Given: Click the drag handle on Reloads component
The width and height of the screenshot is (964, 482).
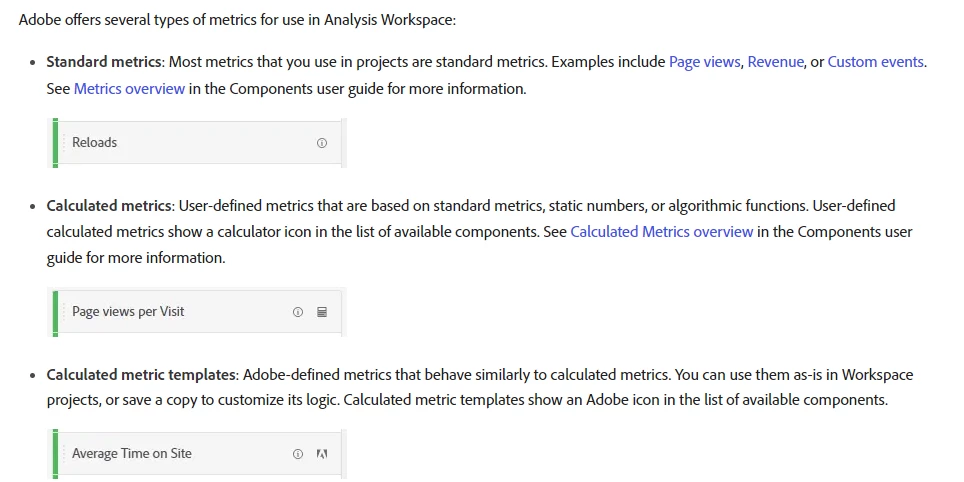Looking at the screenshot, I should coord(63,143).
